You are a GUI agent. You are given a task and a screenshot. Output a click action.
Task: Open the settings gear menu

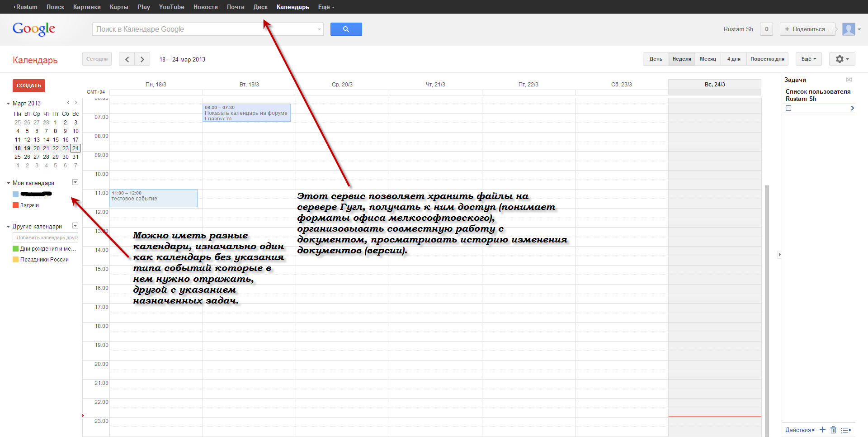pyautogui.click(x=842, y=59)
